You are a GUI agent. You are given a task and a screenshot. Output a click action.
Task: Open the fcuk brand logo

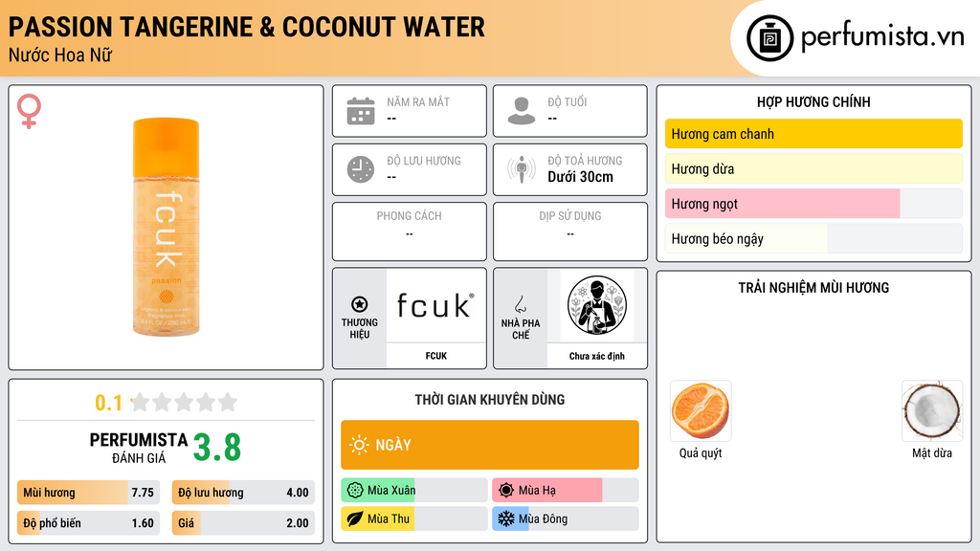pyautogui.click(x=435, y=305)
